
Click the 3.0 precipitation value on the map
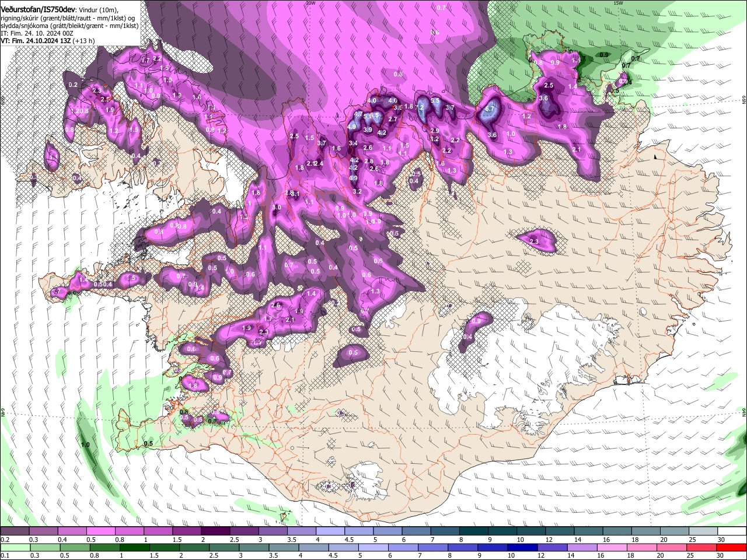pos(277,208)
